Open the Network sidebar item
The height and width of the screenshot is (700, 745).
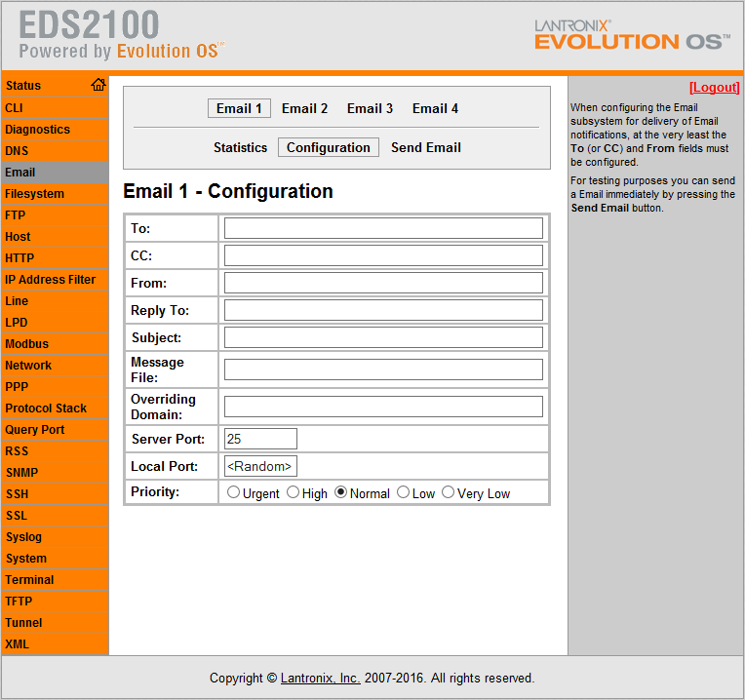pyautogui.click(x=55, y=366)
